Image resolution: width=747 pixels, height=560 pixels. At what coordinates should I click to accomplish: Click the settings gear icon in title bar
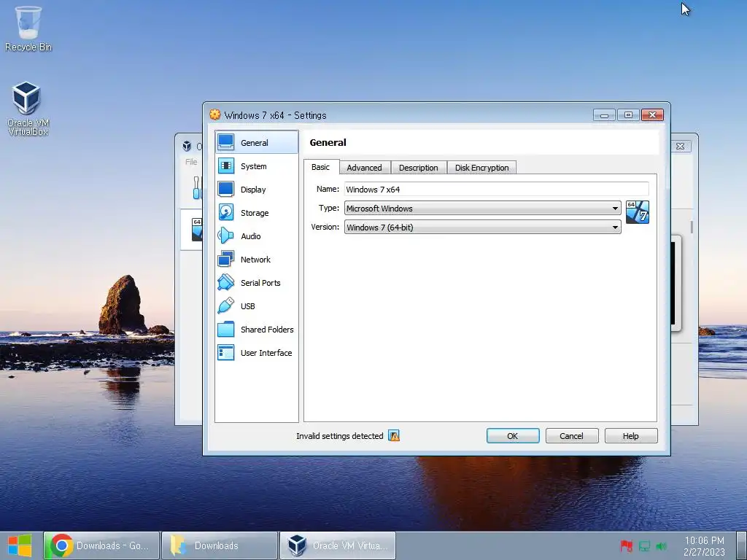(215, 114)
